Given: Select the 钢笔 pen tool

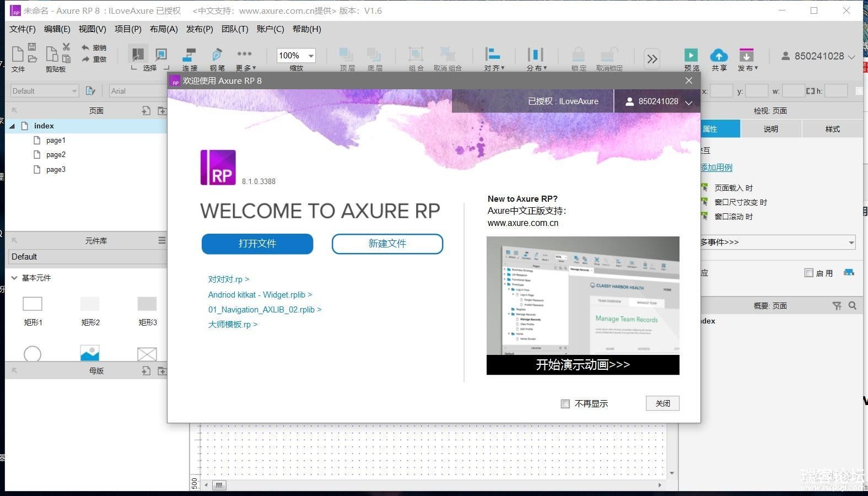Looking at the screenshot, I should coord(217,58).
